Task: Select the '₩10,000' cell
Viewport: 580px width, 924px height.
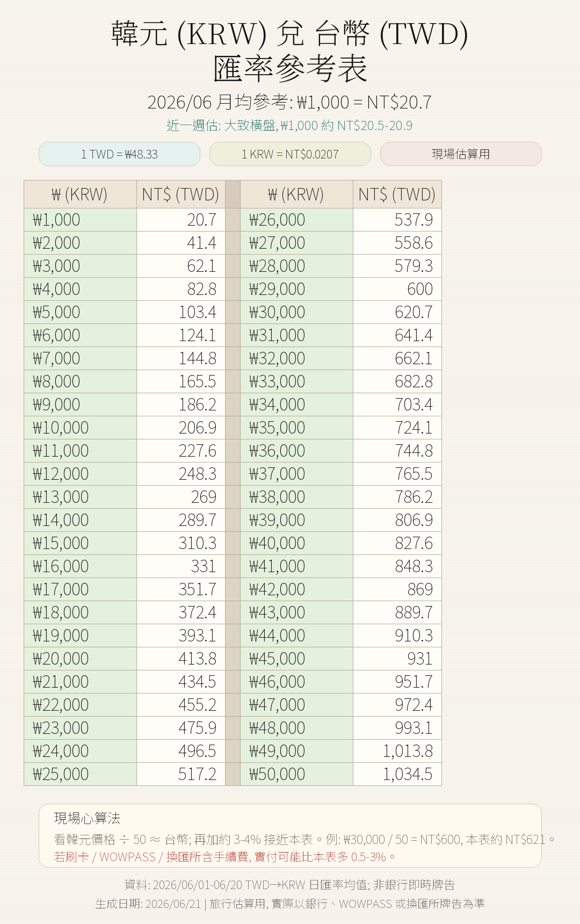Action: point(81,428)
